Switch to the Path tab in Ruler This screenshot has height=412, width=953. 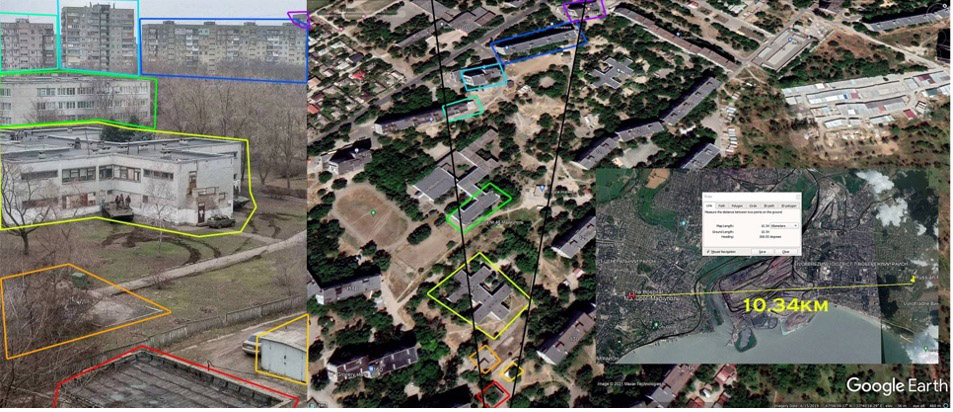coord(723,204)
